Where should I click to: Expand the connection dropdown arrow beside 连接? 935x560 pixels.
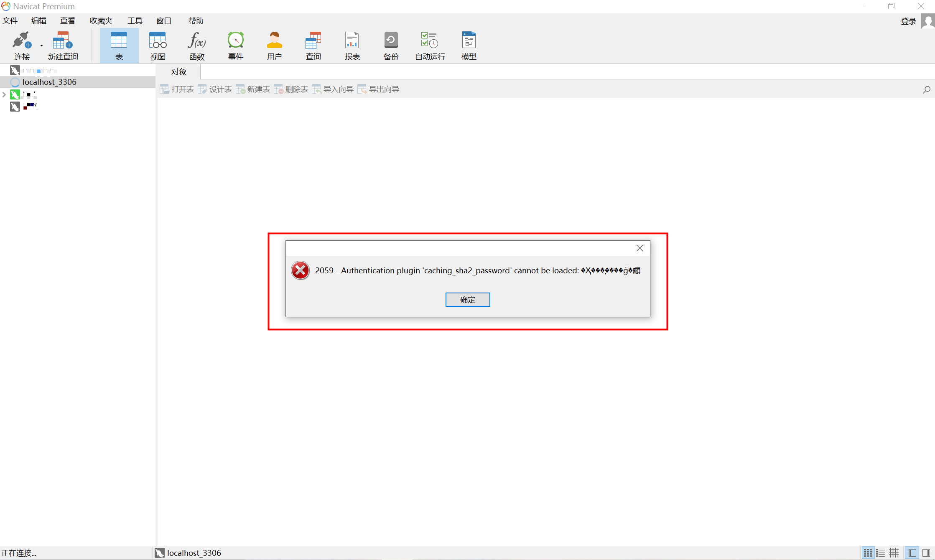[x=41, y=46]
